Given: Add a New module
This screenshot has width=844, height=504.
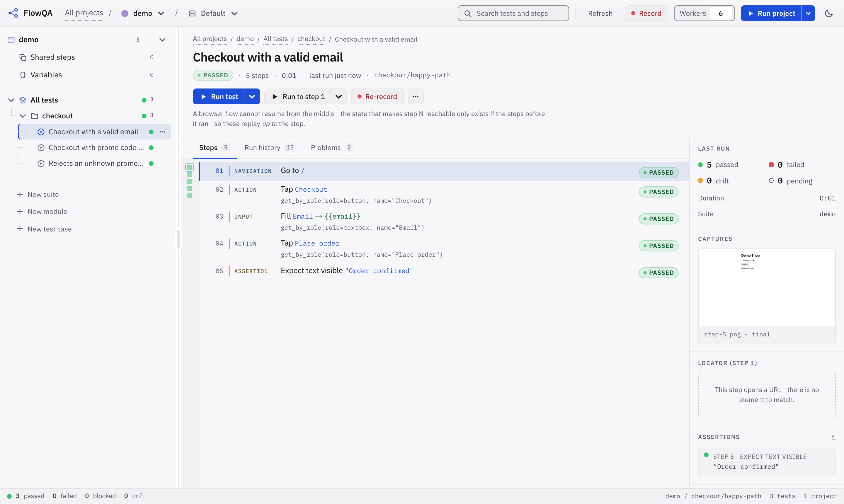Looking at the screenshot, I should (x=42, y=212).
